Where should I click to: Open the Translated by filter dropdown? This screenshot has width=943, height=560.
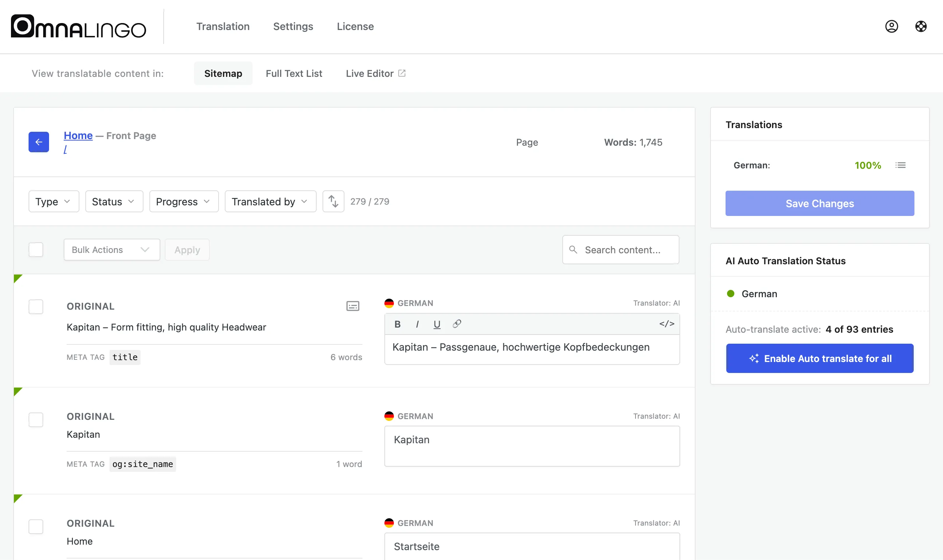[x=270, y=202]
